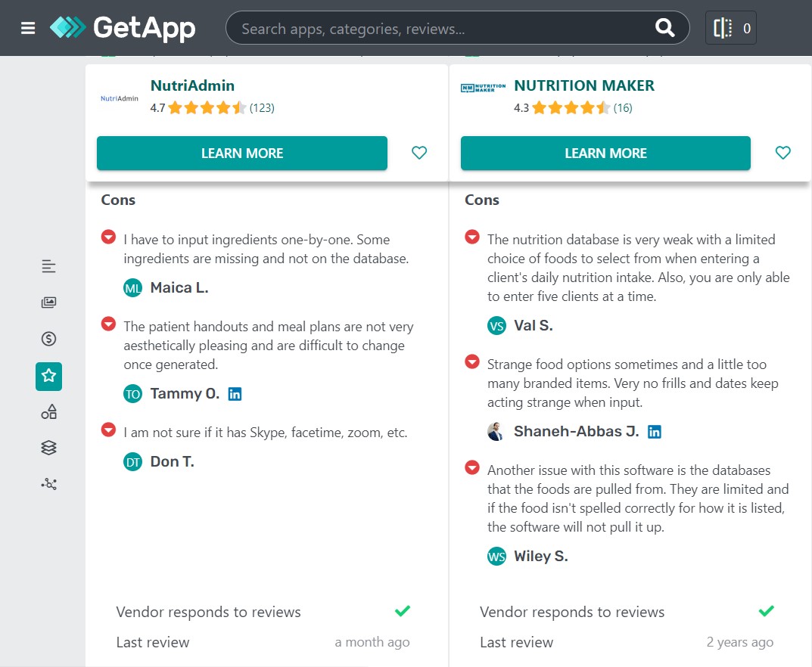Open the features section shapes icon
The image size is (812, 667).
pyautogui.click(x=48, y=411)
